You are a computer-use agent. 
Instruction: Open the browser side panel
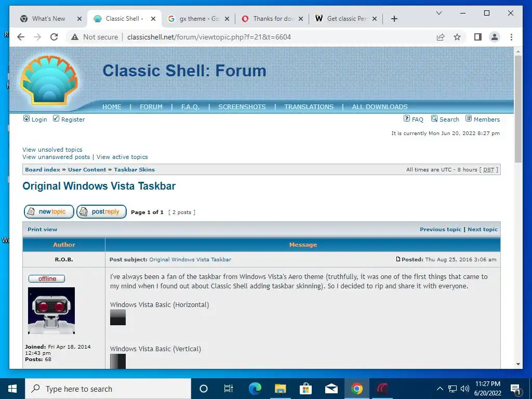tap(478, 37)
